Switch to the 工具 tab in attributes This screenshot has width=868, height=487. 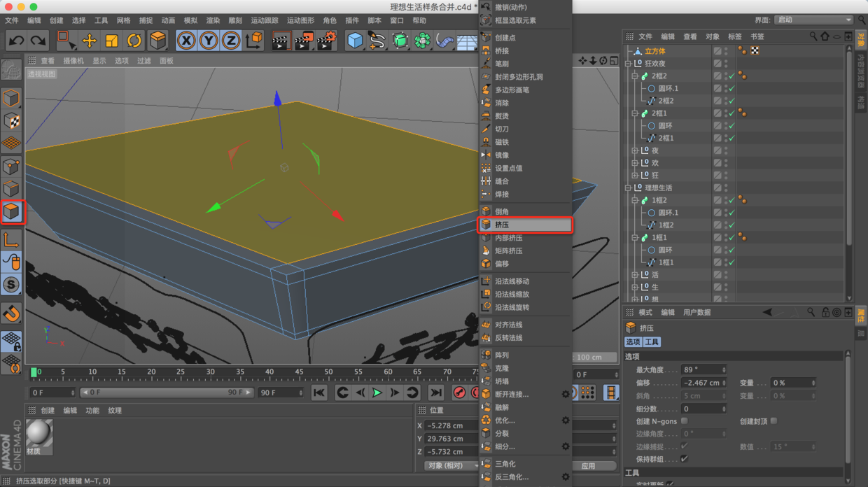[652, 342]
